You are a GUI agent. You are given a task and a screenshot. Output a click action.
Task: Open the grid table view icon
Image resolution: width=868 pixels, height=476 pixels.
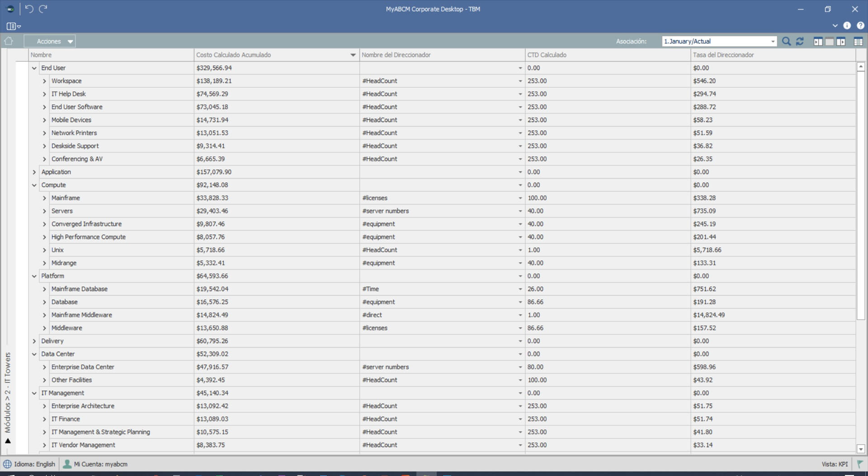tap(858, 42)
